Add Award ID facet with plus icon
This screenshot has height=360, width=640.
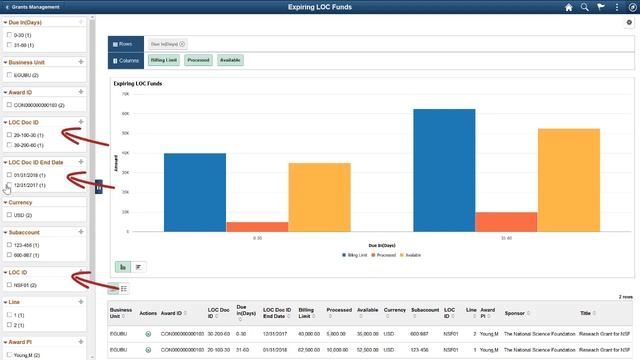(x=81, y=92)
